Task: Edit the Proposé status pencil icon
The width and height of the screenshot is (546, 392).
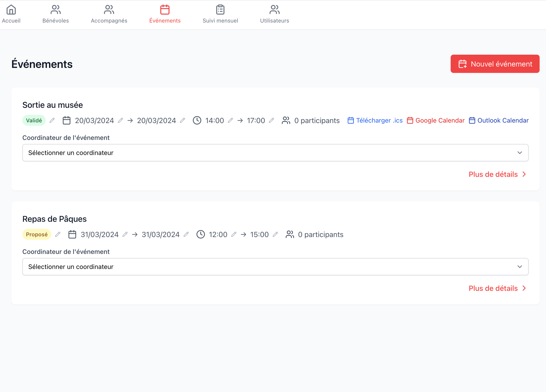Action: (58, 235)
